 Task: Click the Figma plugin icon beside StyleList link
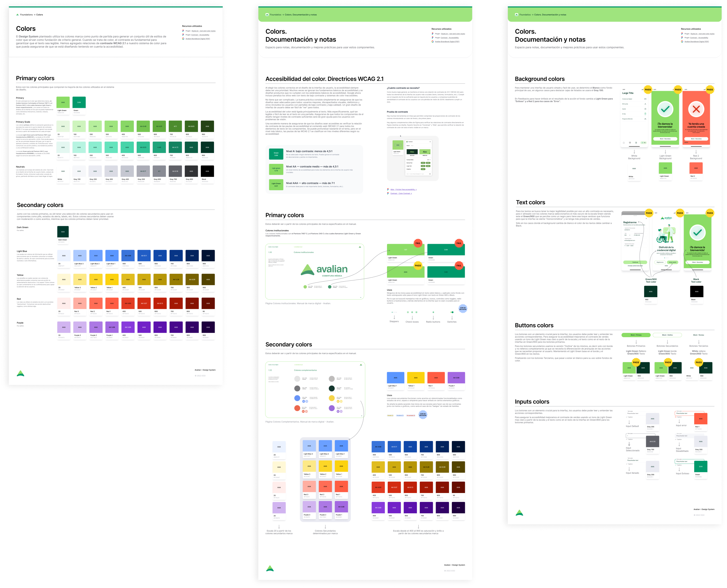click(183, 31)
